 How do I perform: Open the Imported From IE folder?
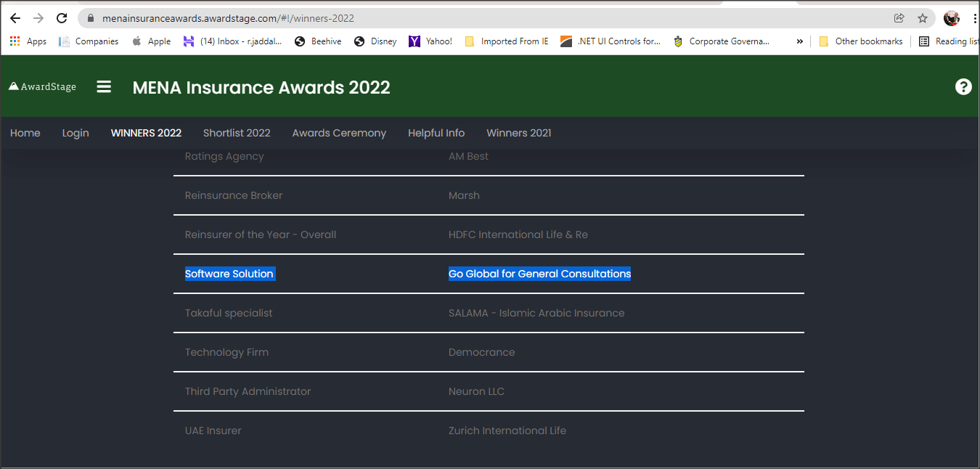click(507, 41)
